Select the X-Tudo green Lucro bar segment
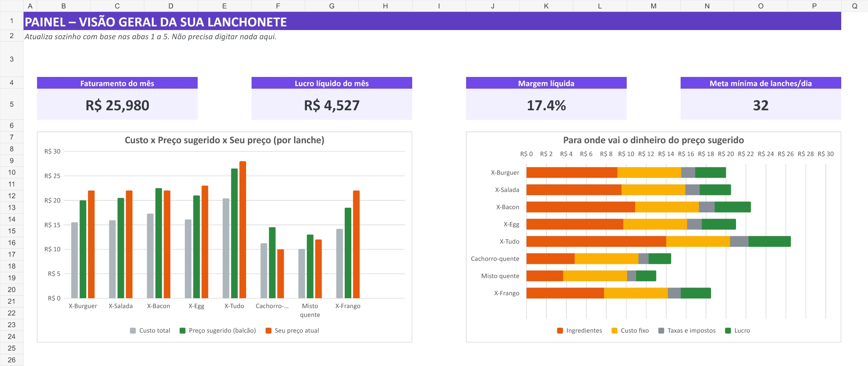 769,241
